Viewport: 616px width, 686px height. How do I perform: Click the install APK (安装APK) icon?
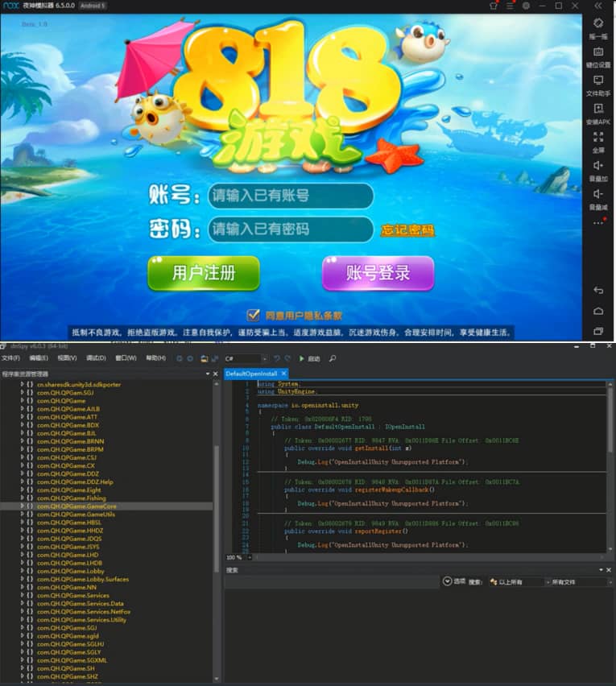(598, 109)
